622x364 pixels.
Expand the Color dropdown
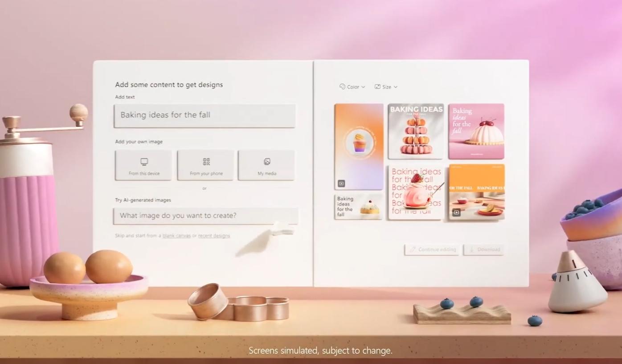[x=363, y=86]
